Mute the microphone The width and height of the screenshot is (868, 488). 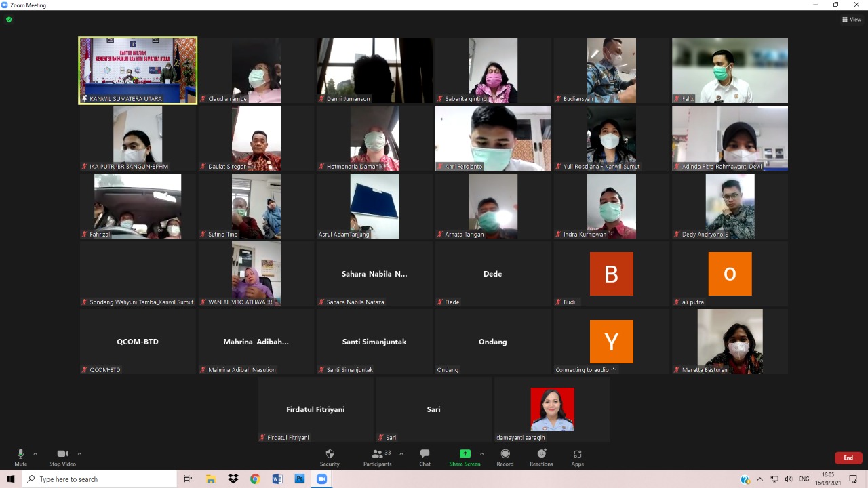pos(20,457)
